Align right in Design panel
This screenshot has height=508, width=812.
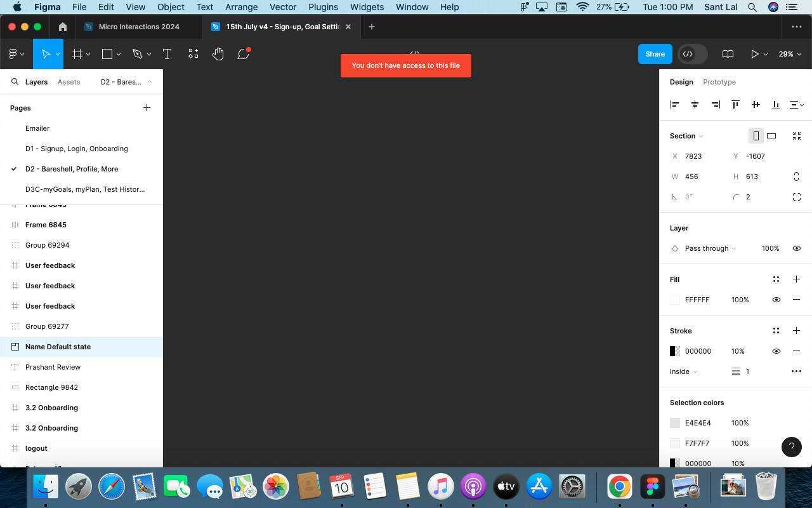(x=715, y=105)
